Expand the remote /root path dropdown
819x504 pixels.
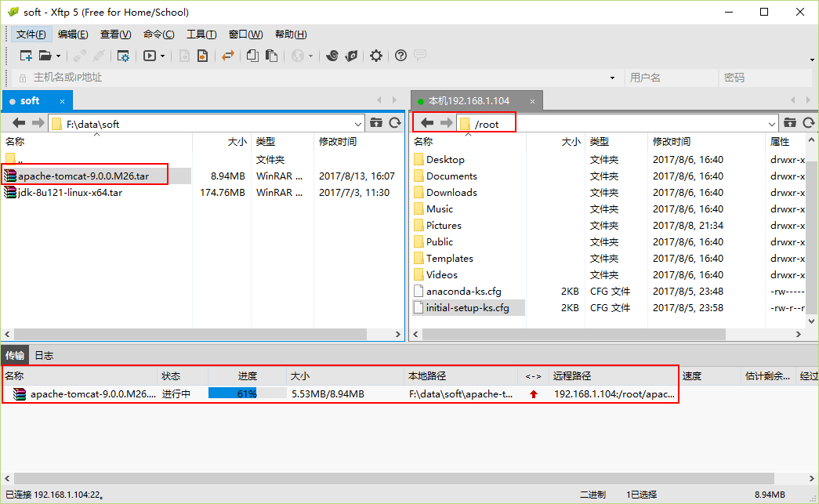click(772, 124)
